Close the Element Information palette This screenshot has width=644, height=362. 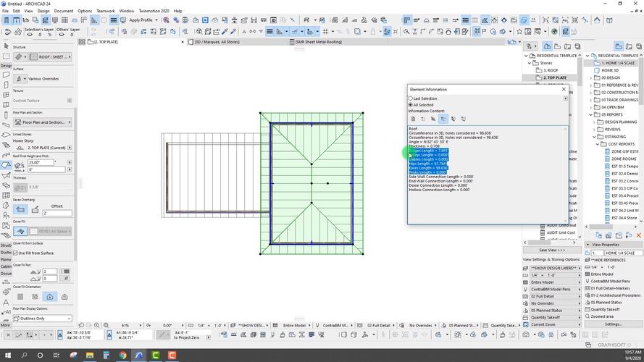[x=564, y=89]
